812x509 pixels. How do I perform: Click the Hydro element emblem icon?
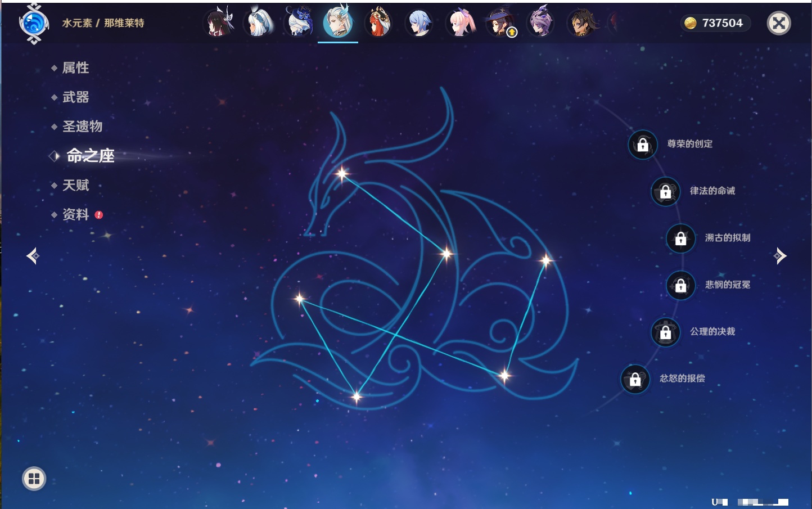(x=34, y=24)
